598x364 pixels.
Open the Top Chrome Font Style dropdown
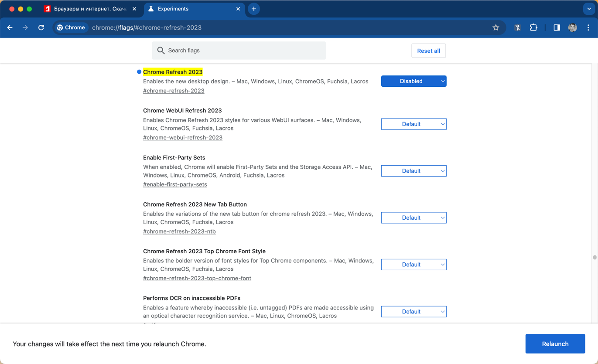coord(413,265)
